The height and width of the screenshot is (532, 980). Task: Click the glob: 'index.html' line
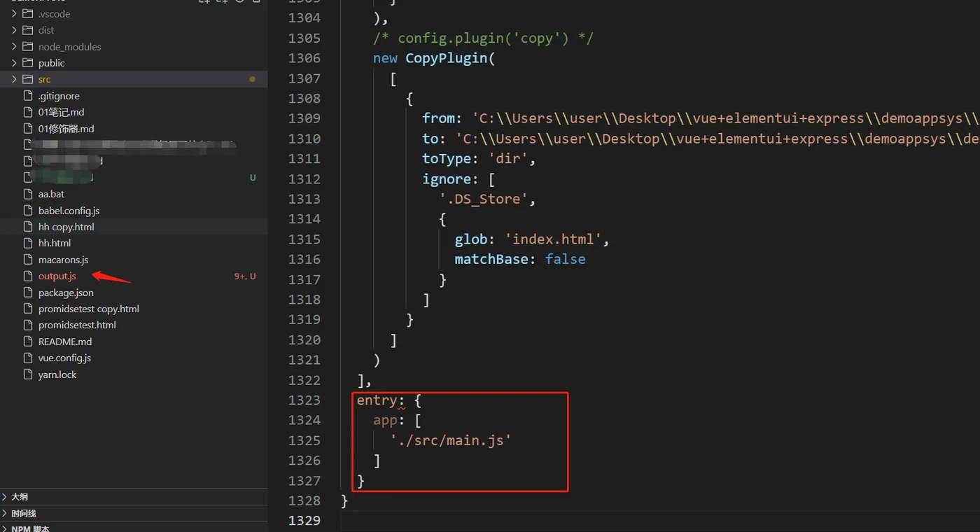pyautogui.click(x=532, y=239)
